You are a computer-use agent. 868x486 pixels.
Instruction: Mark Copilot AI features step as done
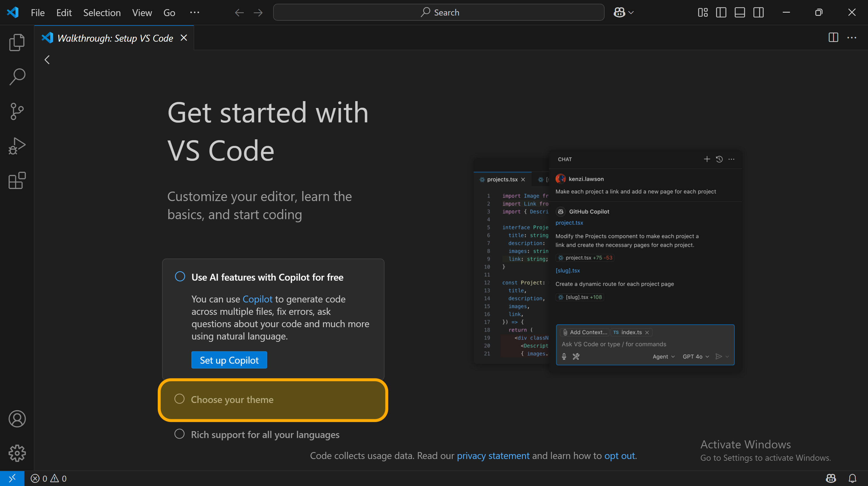180,277
